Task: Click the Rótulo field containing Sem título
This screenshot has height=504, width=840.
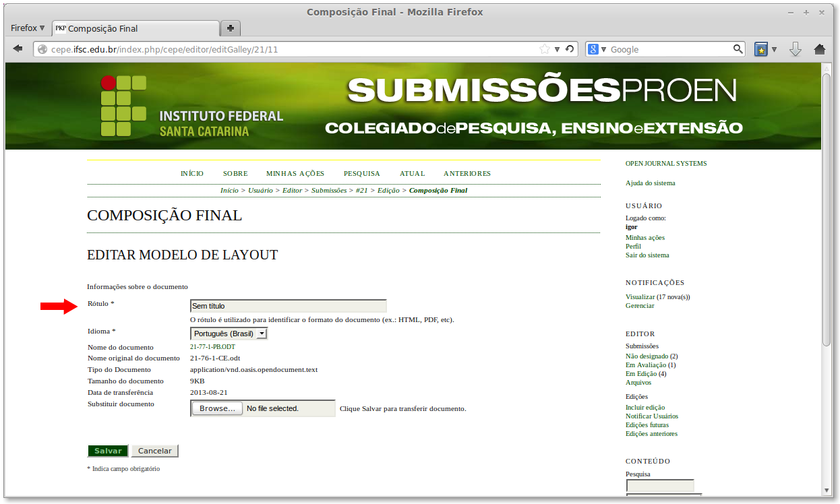Action: click(288, 305)
